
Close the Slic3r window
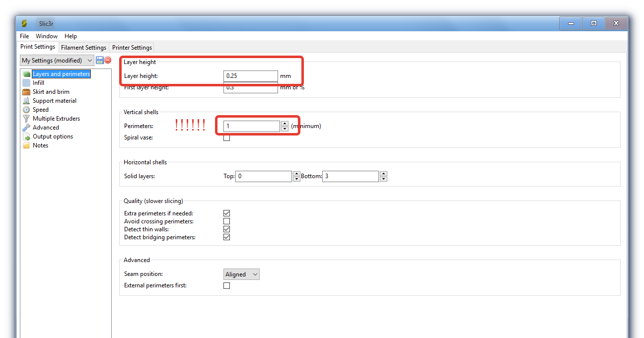(616, 23)
